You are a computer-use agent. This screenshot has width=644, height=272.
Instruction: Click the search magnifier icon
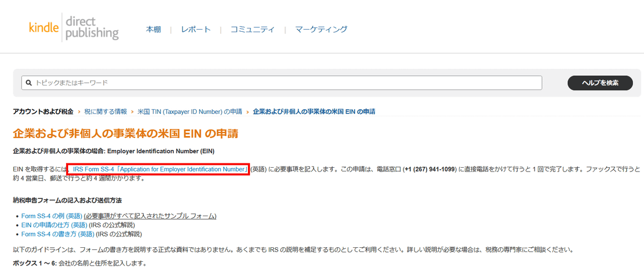point(29,83)
